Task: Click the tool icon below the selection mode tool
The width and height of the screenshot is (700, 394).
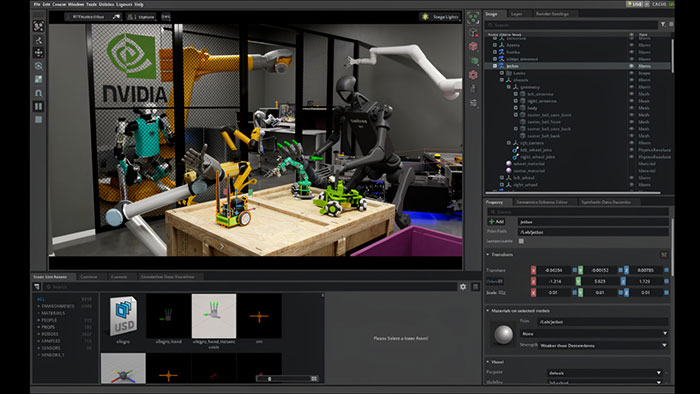Action: pos(38,40)
